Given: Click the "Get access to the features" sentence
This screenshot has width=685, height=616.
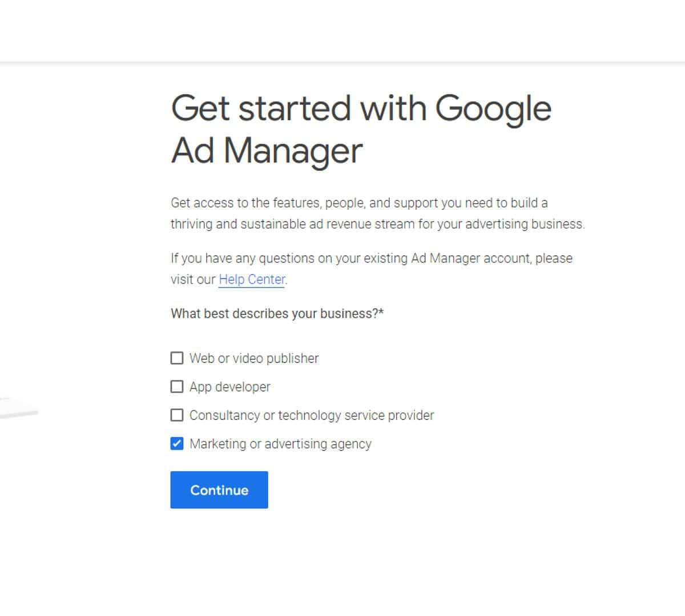Looking at the screenshot, I should 359,203.
